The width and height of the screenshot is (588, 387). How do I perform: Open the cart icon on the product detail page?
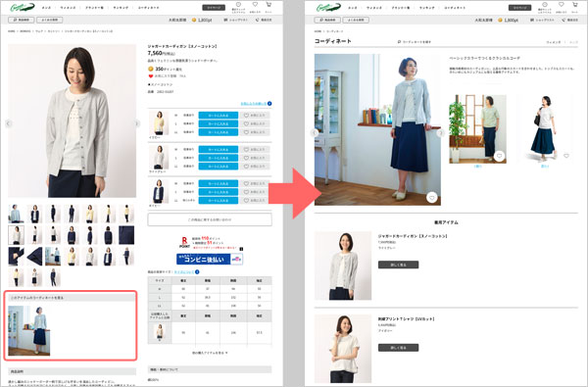(269, 5)
